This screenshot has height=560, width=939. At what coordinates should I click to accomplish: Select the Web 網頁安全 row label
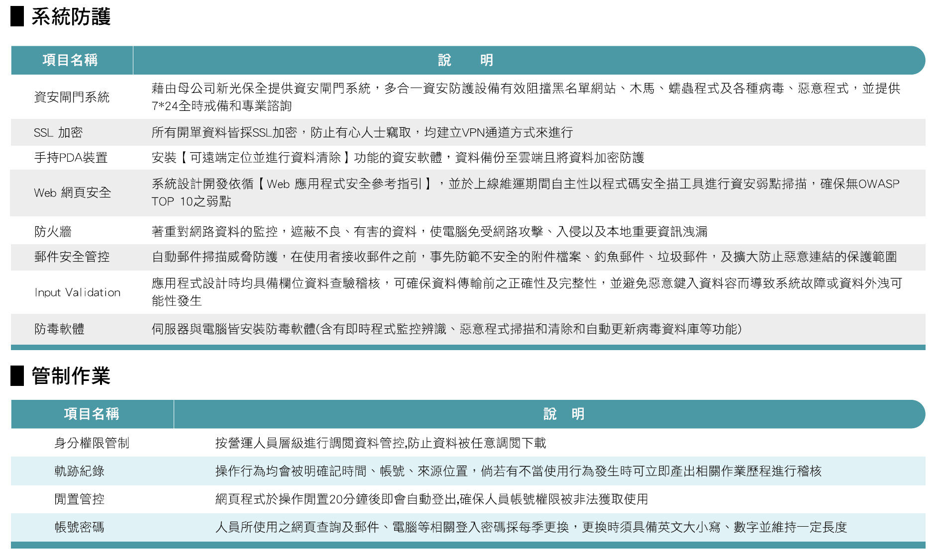[x=73, y=192]
